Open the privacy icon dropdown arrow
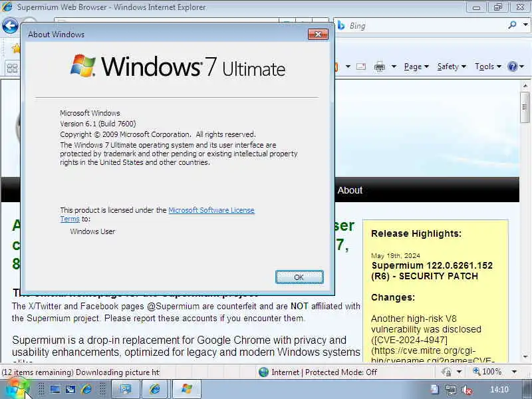Image resolution: width=532 pixels, height=399 pixels. (x=459, y=372)
